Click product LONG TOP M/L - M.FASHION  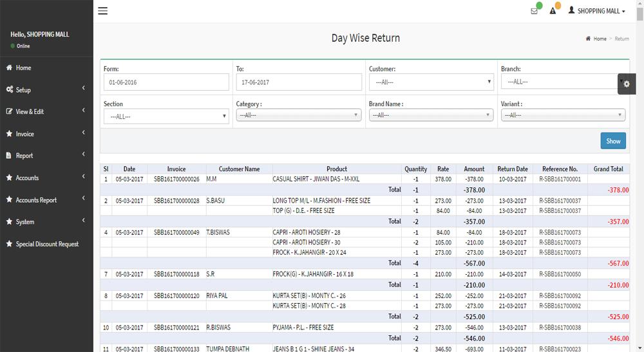[x=321, y=201]
